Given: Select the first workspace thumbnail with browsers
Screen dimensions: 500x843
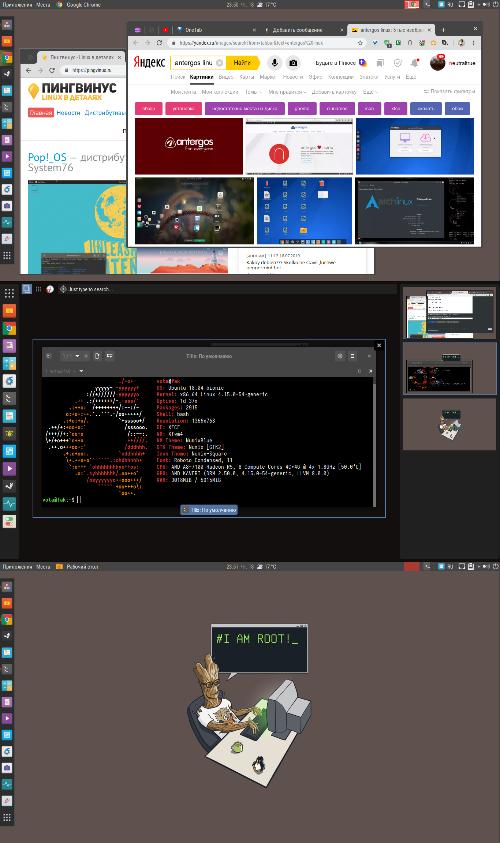Looking at the screenshot, I should click(x=449, y=312).
